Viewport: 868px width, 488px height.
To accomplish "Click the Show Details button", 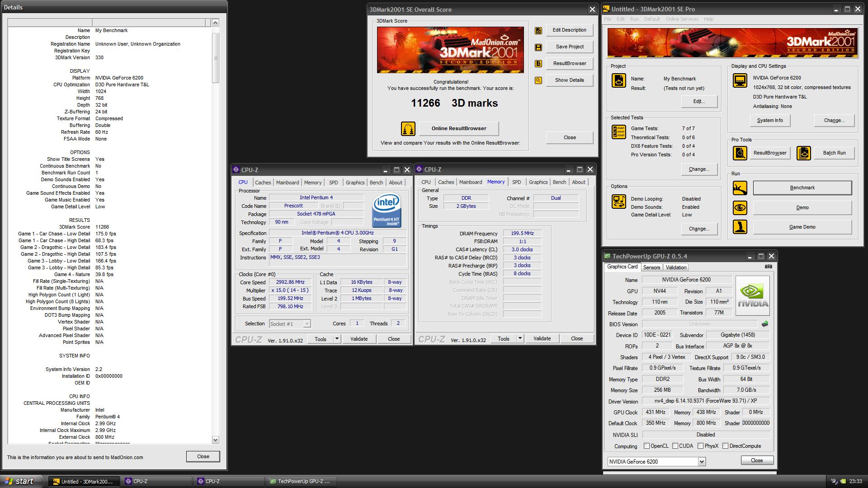I will pyautogui.click(x=570, y=80).
